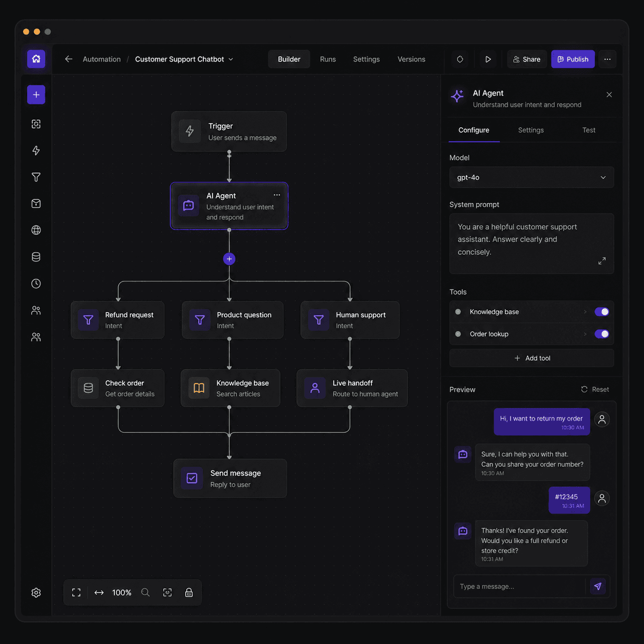Click the zoom magnifier icon in canvas toolbar

145,592
